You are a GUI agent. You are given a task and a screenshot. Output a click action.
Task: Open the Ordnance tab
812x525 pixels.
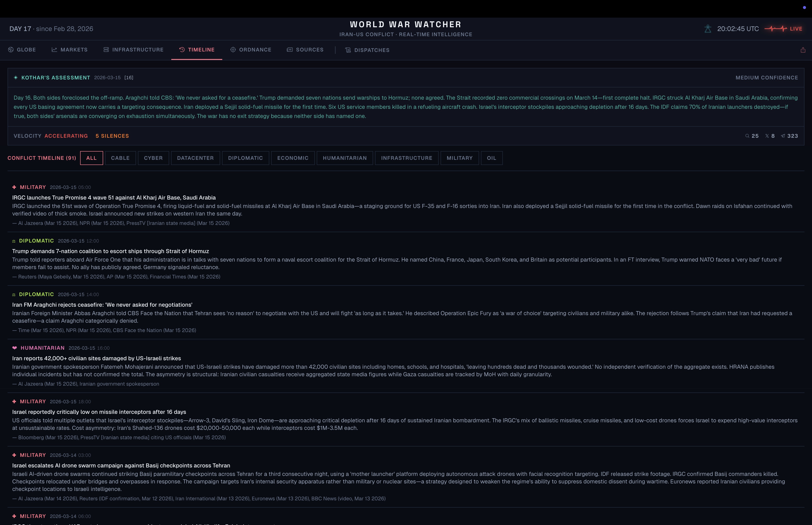click(251, 50)
